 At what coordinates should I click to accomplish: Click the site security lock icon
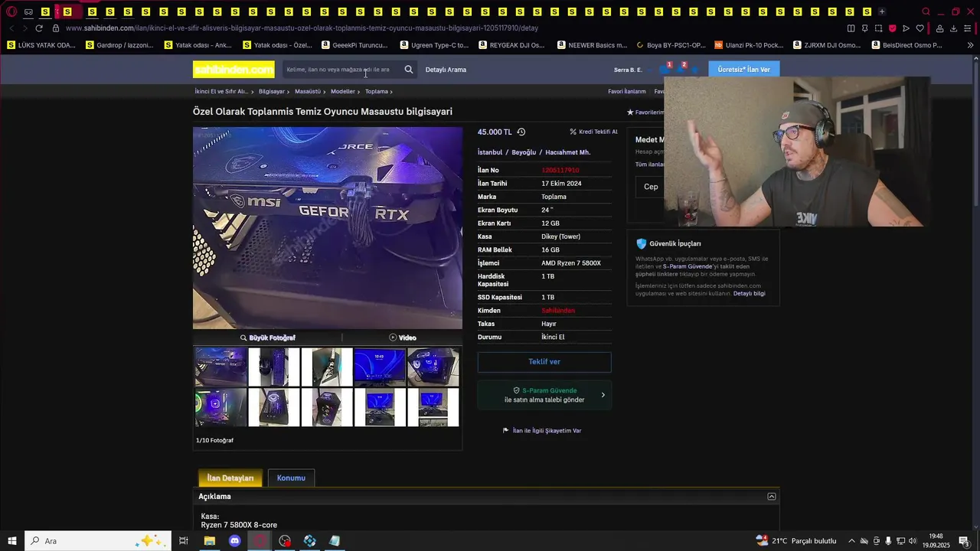point(55,28)
